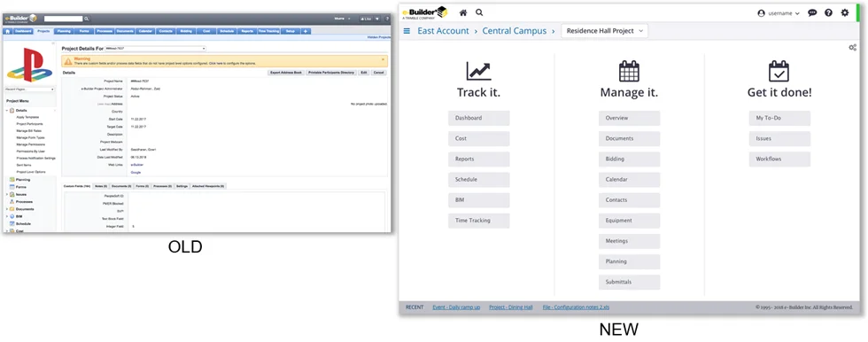The image size is (868, 342).
Task: Click the Edit button in Details
Action: click(x=364, y=73)
